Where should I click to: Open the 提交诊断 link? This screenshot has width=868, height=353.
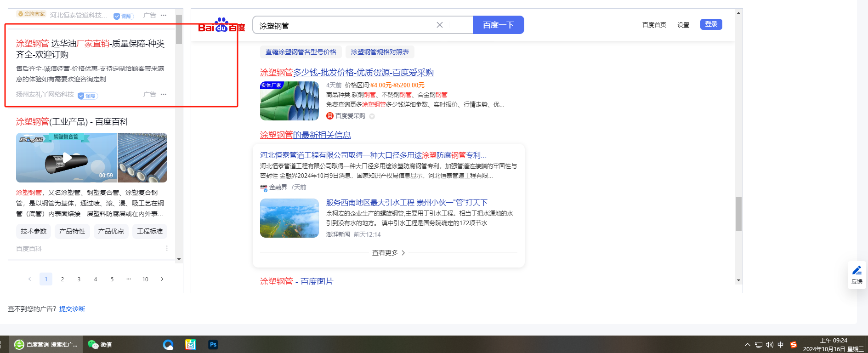click(x=72, y=309)
